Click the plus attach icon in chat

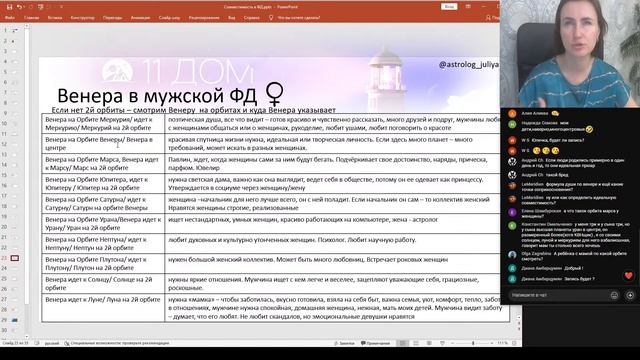630,295
